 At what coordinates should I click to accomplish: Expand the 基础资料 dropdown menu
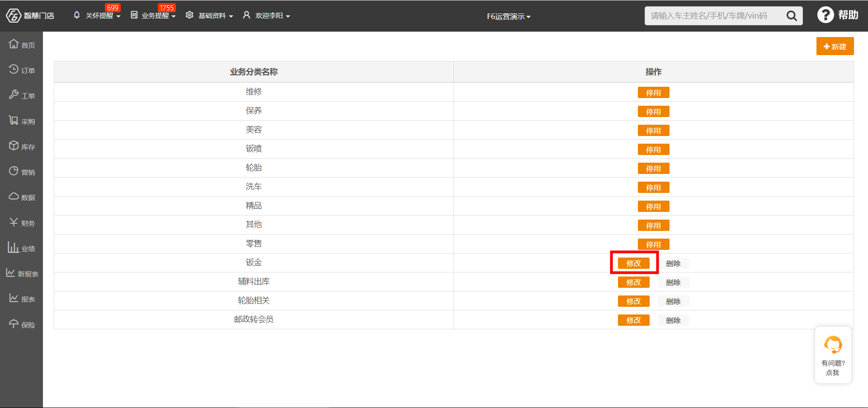click(x=216, y=16)
